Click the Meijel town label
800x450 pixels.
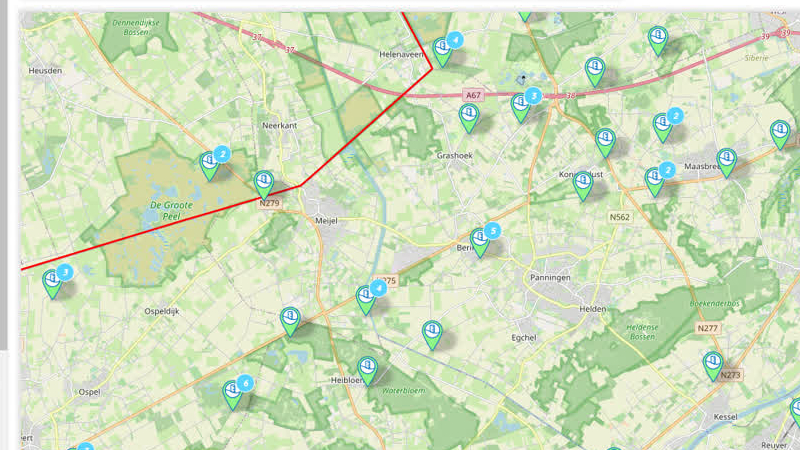326,221
